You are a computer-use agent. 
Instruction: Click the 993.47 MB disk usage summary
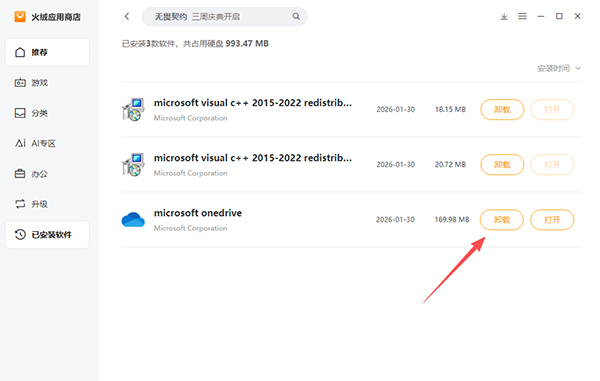click(247, 44)
